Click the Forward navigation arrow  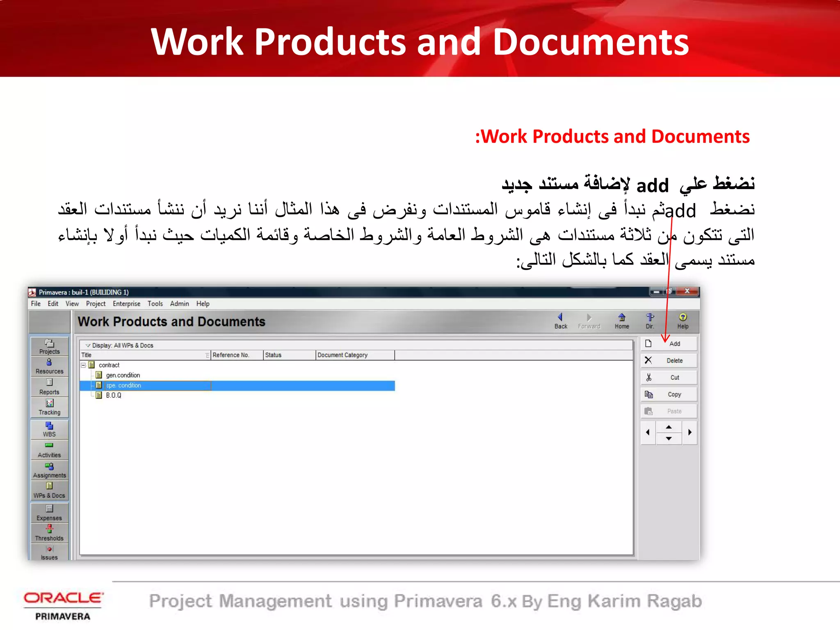(589, 321)
